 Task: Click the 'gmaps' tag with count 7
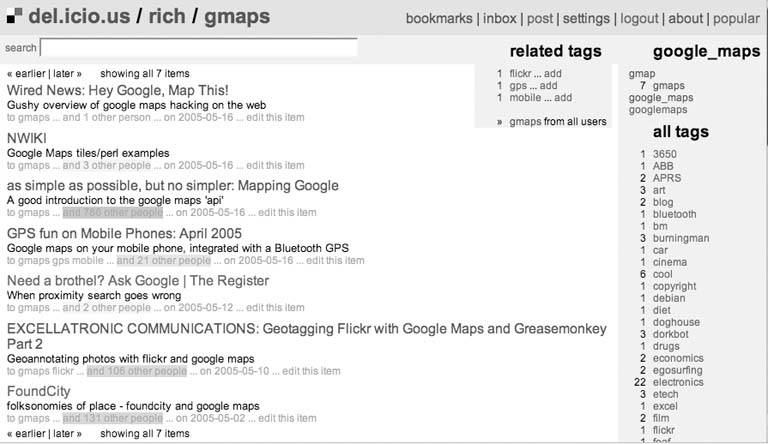(x=669, y=86)
